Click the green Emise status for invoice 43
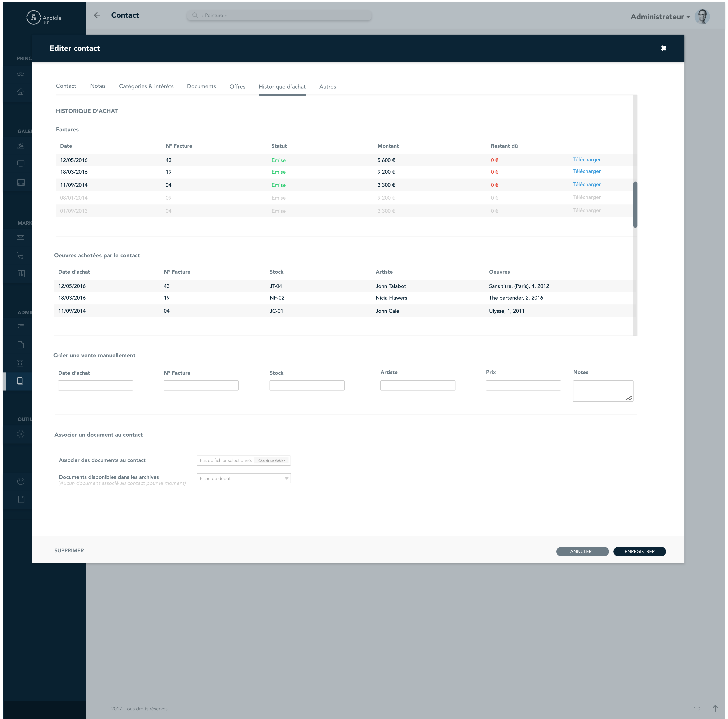 coord(279,160)
